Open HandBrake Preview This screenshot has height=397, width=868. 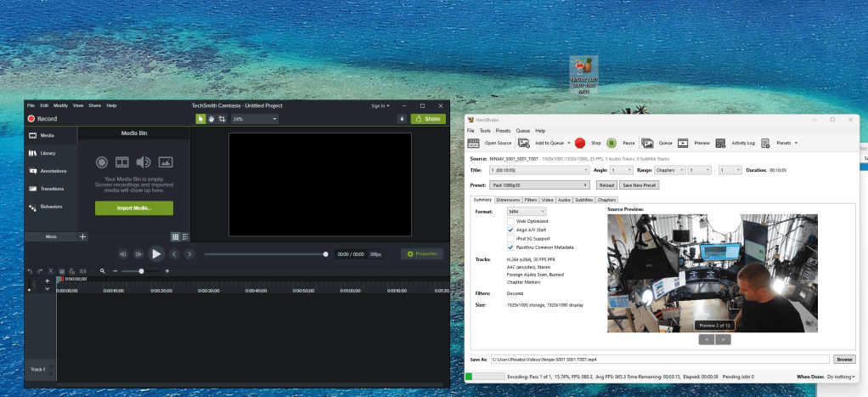(x=694, y=143)
